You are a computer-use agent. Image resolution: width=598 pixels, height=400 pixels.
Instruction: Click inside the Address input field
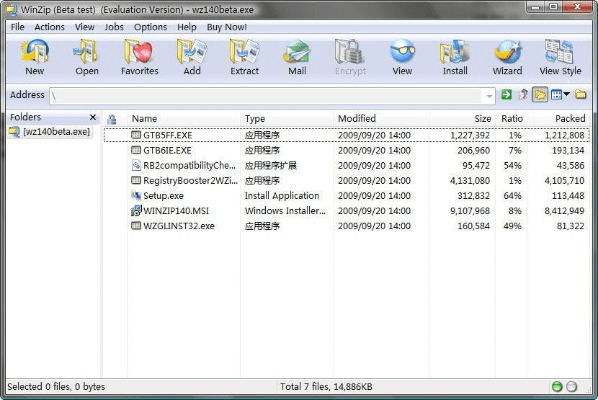(267, 96)
